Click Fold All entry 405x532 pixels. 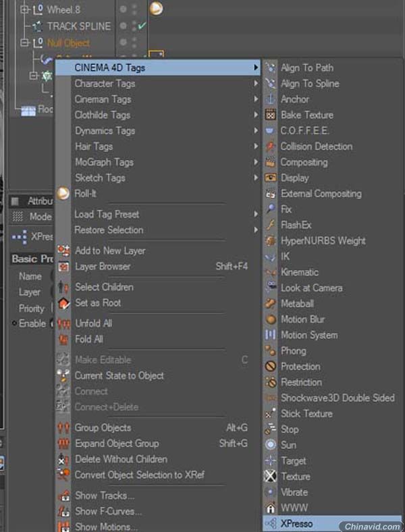[x=158, y=339]
